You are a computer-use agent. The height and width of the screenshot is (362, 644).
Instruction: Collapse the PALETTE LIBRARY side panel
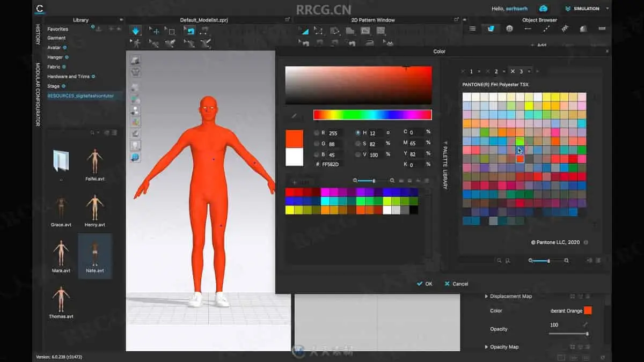coord(444,165)
